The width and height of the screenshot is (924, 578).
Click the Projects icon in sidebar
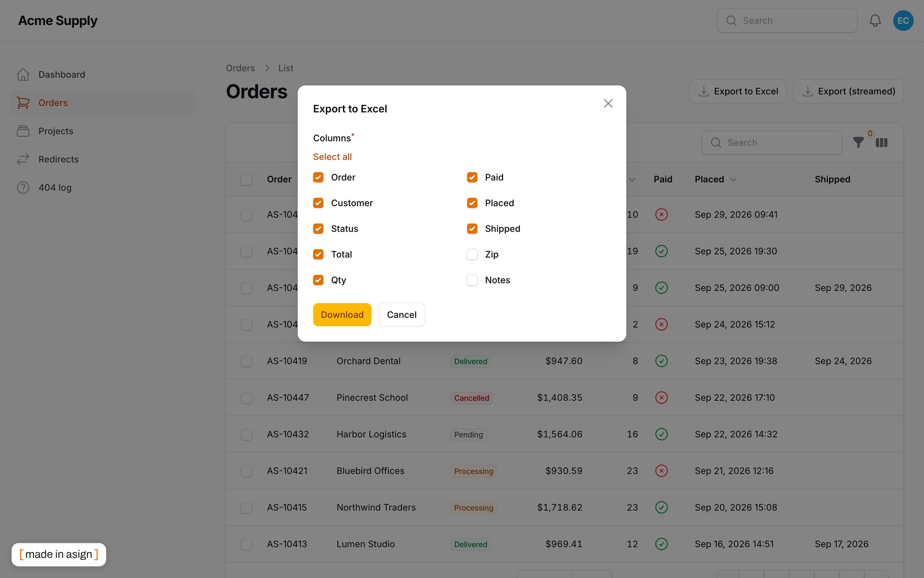[x=23, y=131]
